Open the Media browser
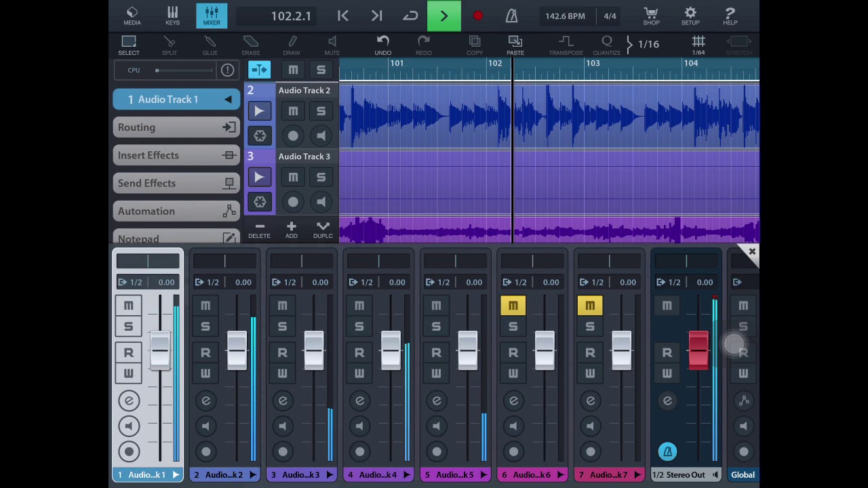 [132, 16]
